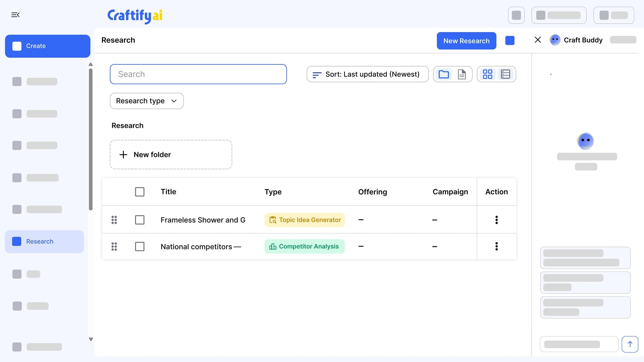Check the Frameless Shower row checkbox
Image resolution: width=644 pixels, height=362 pixels.
click(x=140, y=220)
